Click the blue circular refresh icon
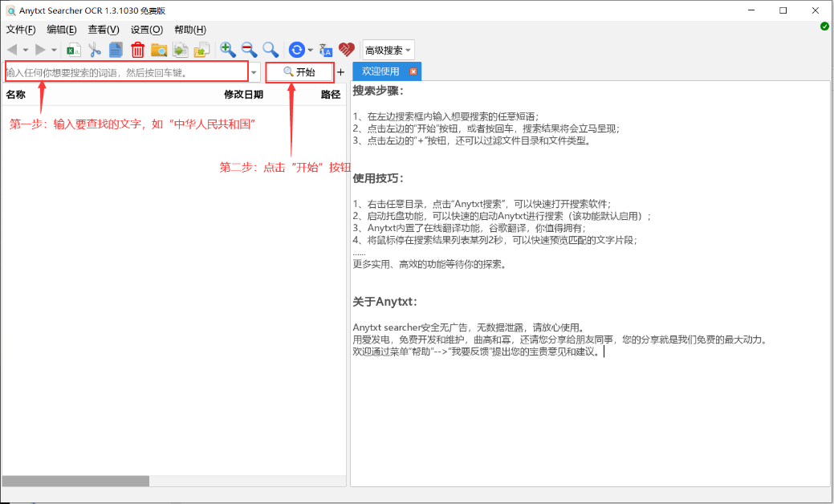The width and height of the screenshot is (834, 504). point(296,50)
